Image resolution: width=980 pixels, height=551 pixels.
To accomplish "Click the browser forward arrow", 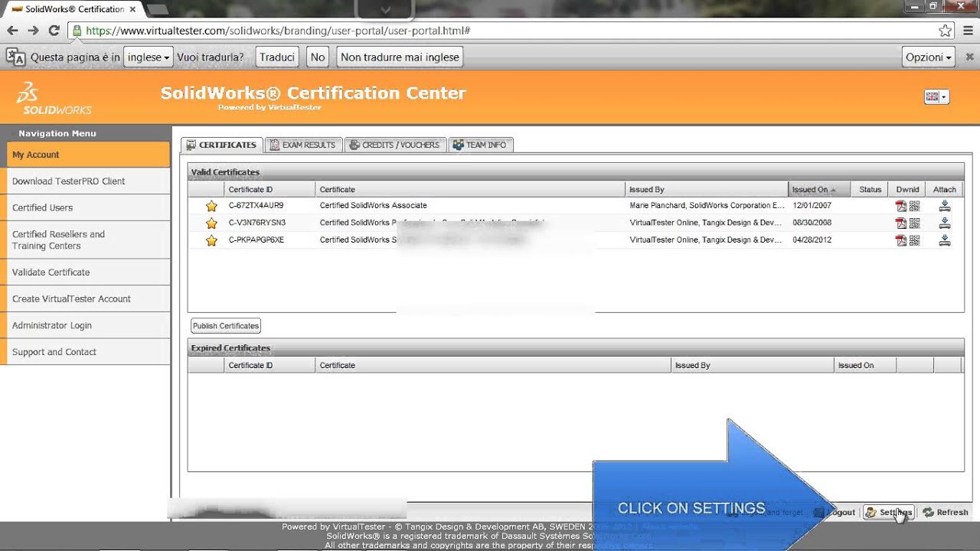I will coord(33,31).
